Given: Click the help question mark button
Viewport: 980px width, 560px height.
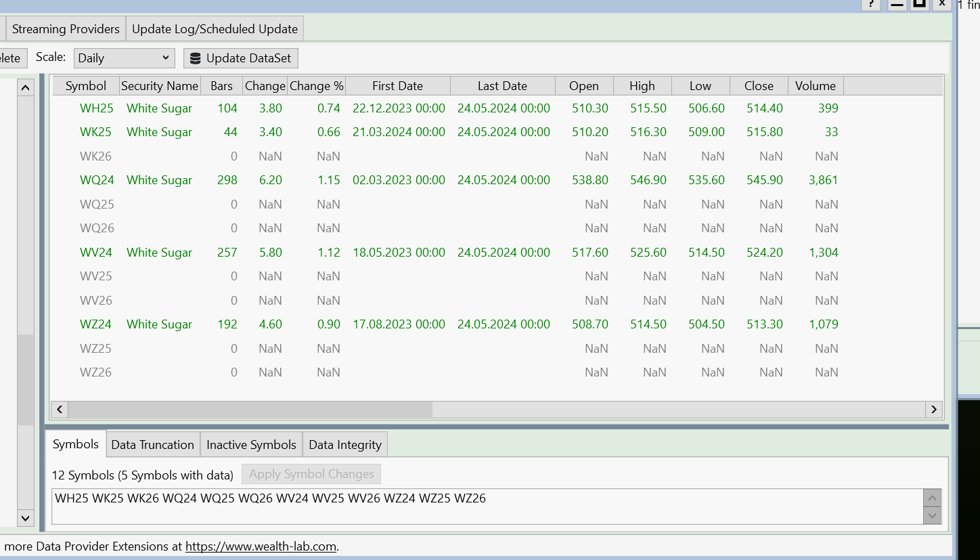Looking at the screenshot, I should 870,4.
